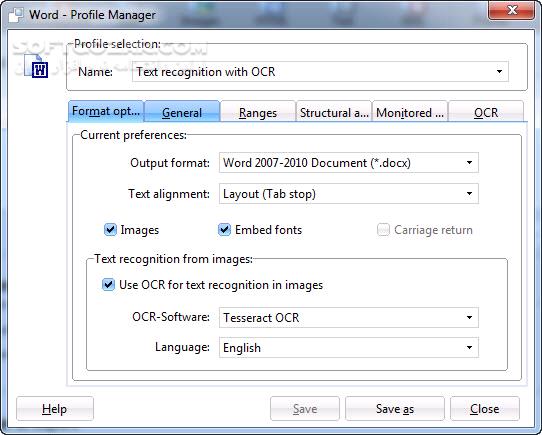
Task: Toggle the Embed fonts checkbox
Action: (x=224, y=230)
